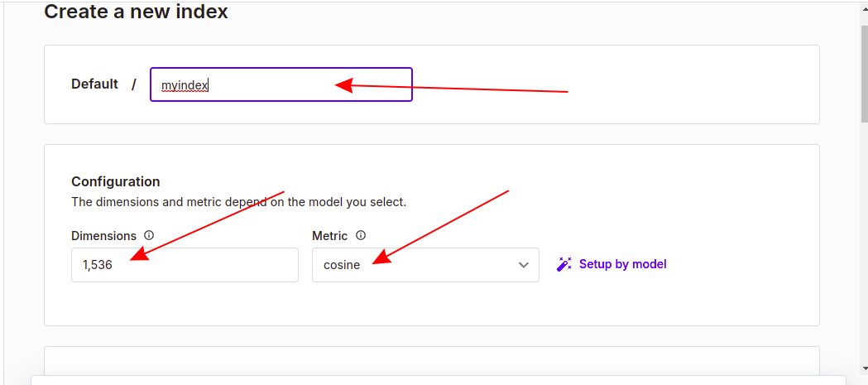Viewport: 868px width, 385px height.
Task: Click the Default project label
Action: [x=94, y=84]
